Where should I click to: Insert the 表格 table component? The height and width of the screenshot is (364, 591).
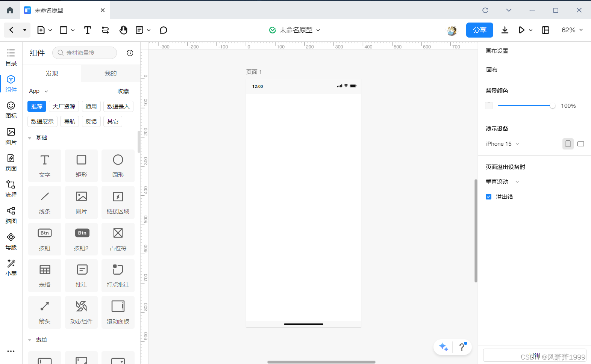(45, 275)
